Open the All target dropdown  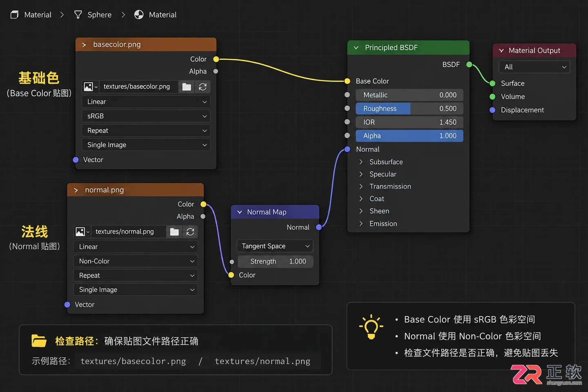tap(535, 67)
